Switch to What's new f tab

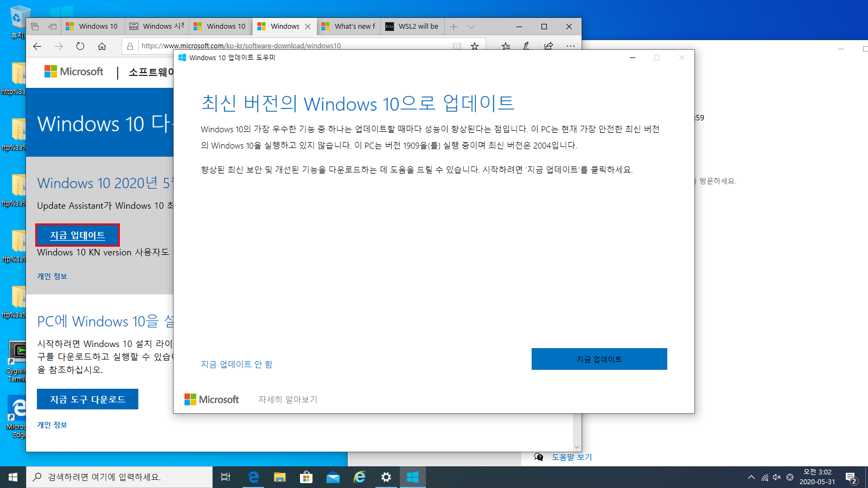(349, 26)
